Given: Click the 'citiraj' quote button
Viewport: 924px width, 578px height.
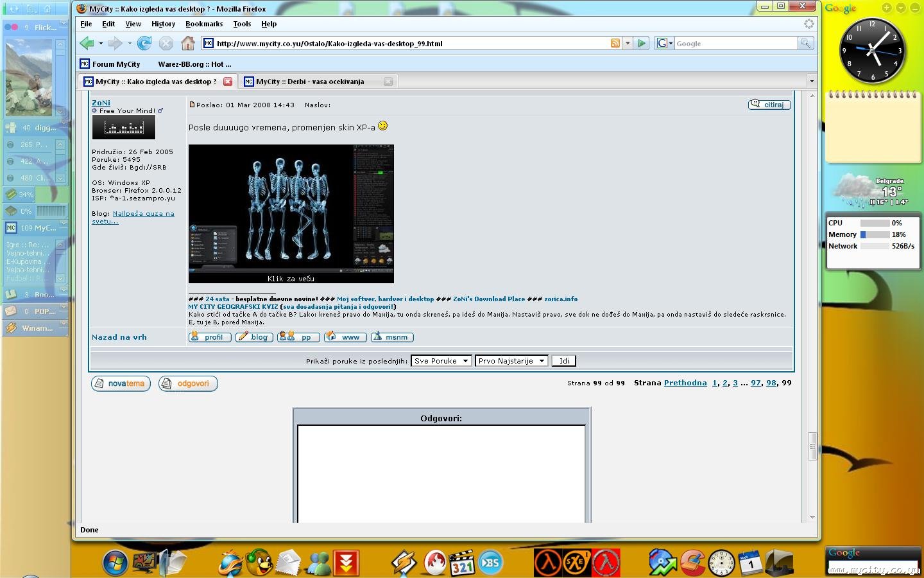Looking at the screenshot, I should click(769, 105).
